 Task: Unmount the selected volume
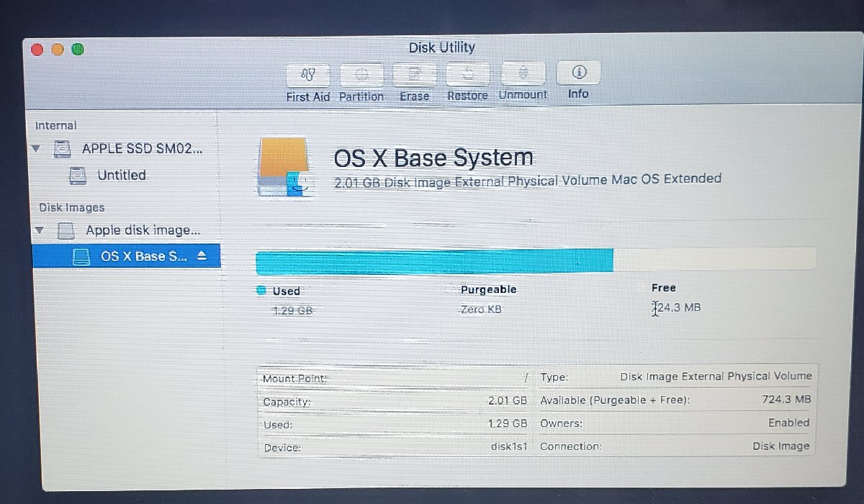(x=523, y=72)
